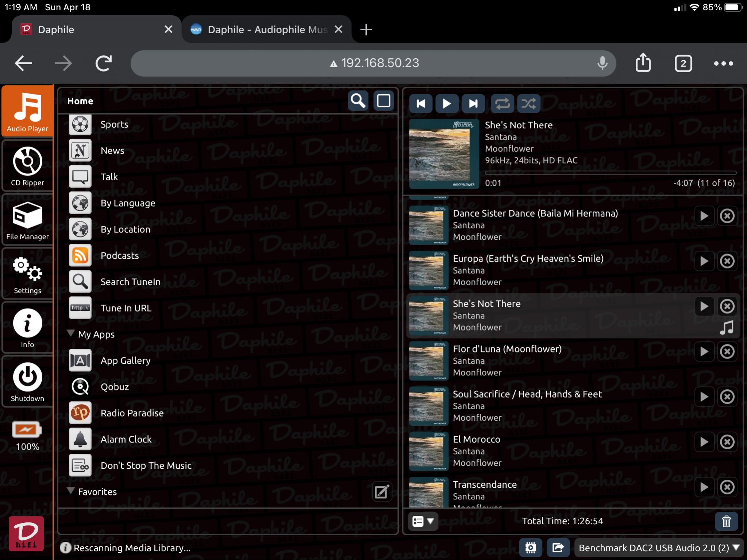Start playback with the play button
The width and height of the screenshot is (747, 560).
(447, 104)
